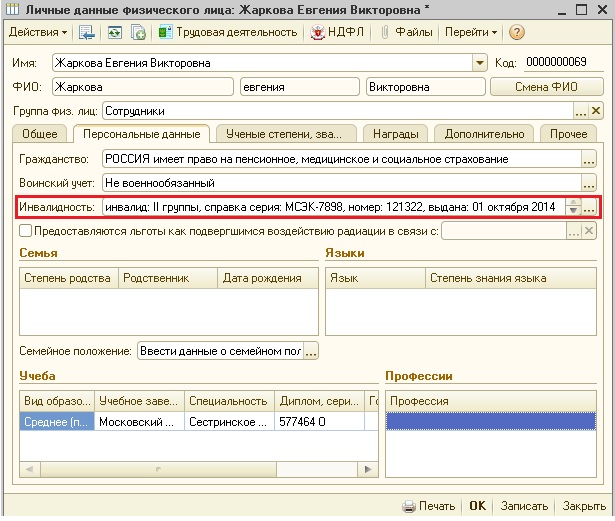
Task: Click the Инвалидность field text
Action: pos(333,207)
